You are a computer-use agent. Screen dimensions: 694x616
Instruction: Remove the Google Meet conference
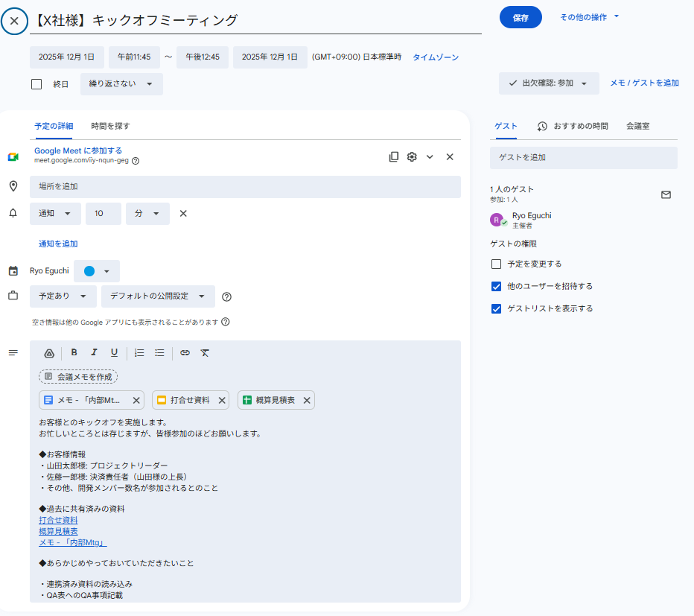click(x=450, y=157)
